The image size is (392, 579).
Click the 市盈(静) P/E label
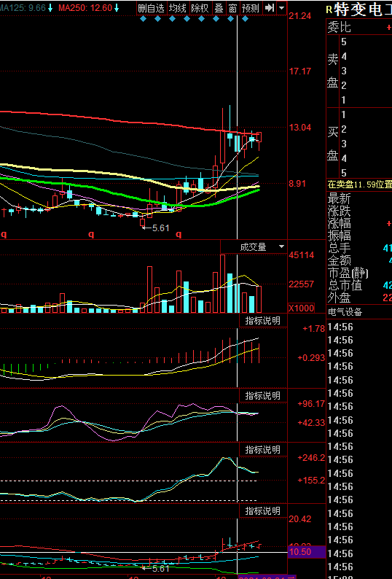point(348,273)
